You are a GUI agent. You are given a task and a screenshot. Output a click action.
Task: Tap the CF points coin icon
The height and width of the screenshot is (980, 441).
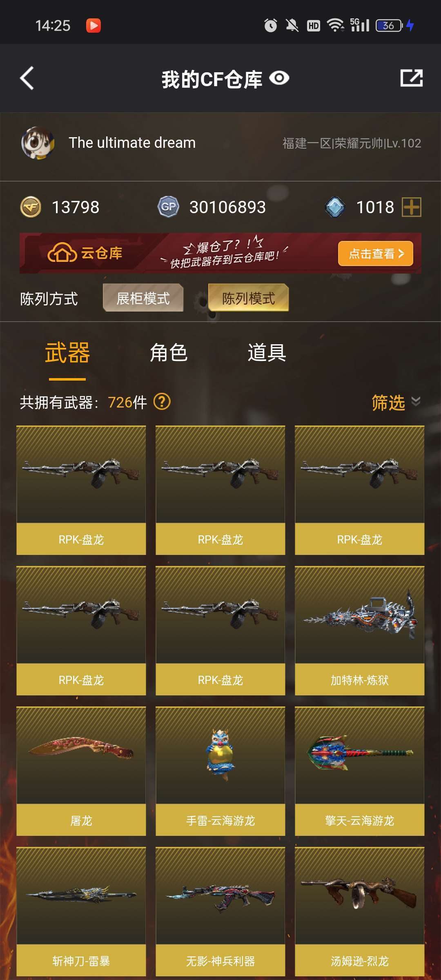31,207
